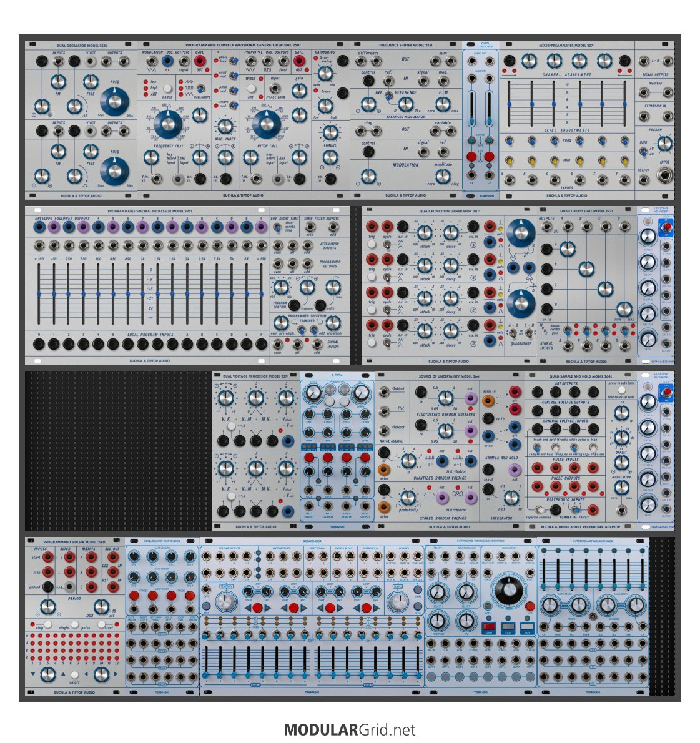
Task: Toggle the LOOP switch on lower Dannysound module
Action: (x=666, y=392)
